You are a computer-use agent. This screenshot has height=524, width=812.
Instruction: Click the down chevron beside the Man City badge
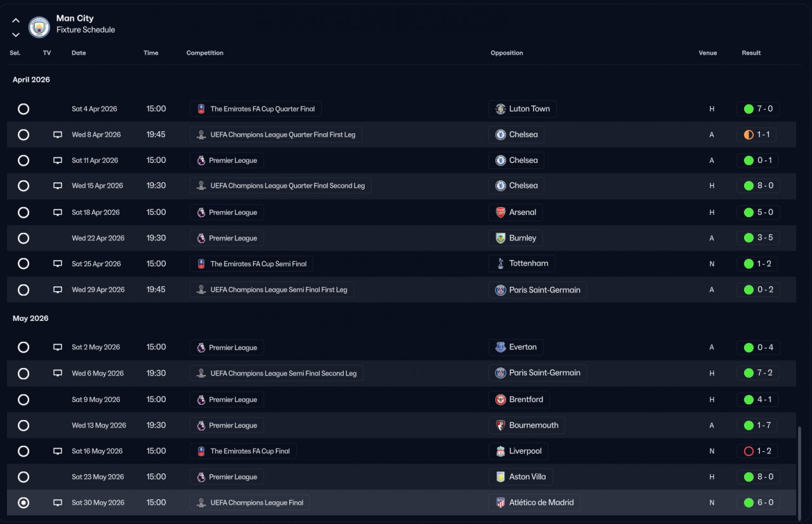click(x=16, y=34)
